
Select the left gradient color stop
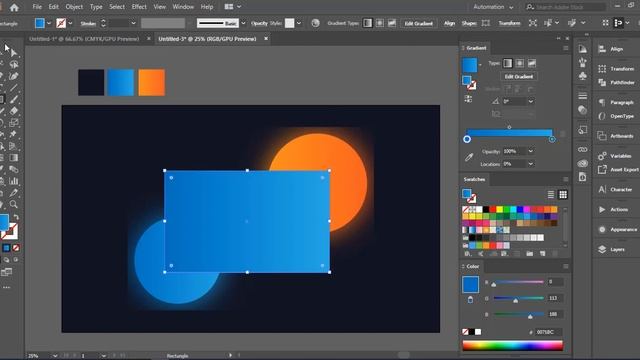click(467, 139)
